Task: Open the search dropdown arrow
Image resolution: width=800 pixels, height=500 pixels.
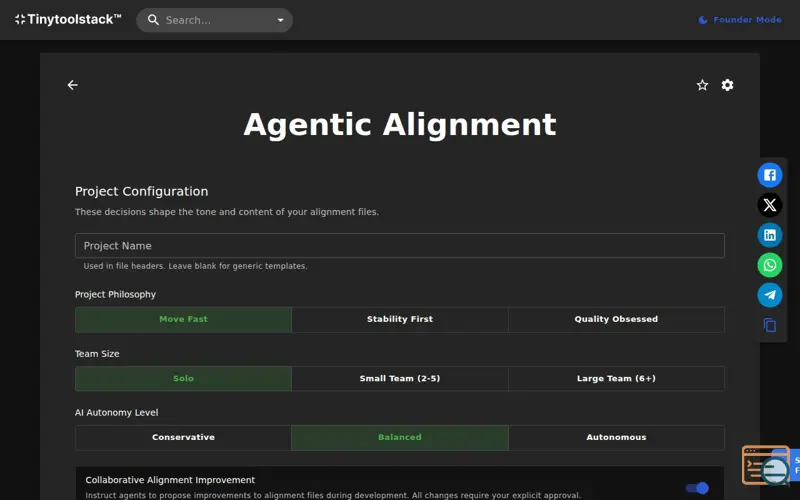Action: [x=280, y=20]
